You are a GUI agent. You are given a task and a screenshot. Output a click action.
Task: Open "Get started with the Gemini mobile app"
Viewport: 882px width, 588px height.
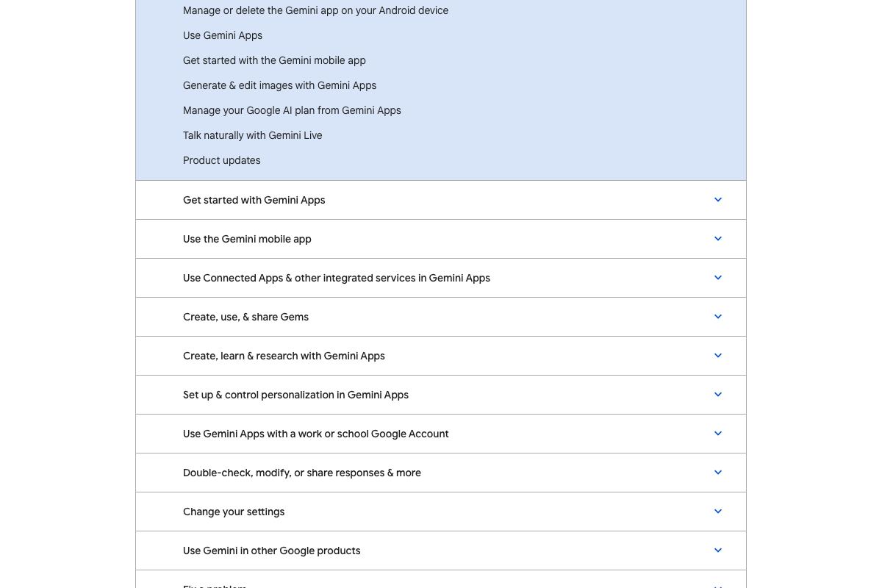point(274,60)
